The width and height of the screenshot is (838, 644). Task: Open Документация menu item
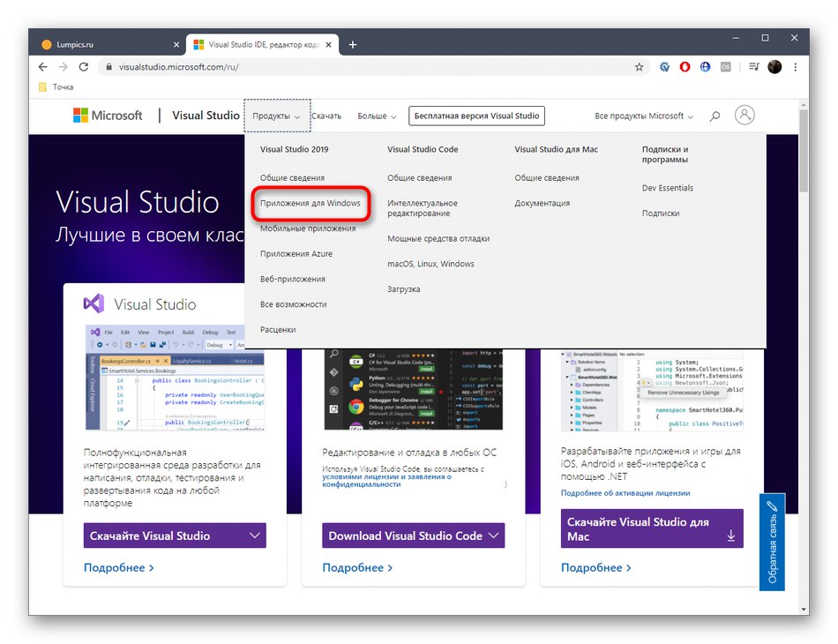point(542,203)
